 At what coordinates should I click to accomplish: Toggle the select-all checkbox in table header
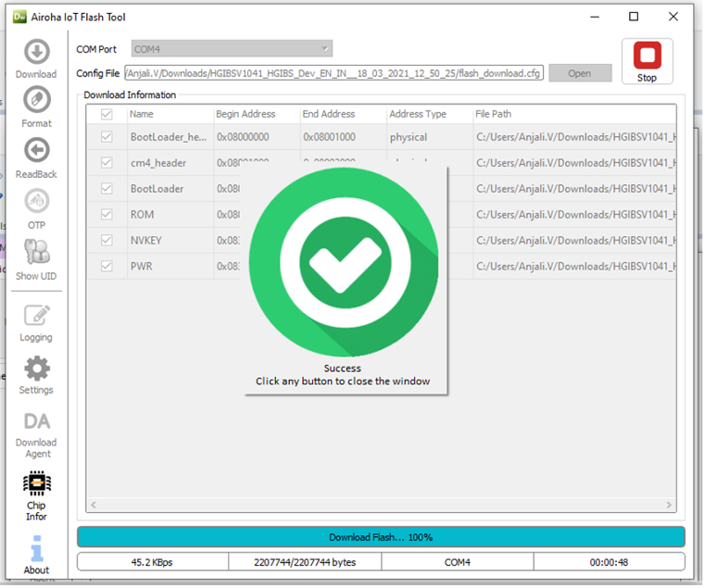point(107,114)
